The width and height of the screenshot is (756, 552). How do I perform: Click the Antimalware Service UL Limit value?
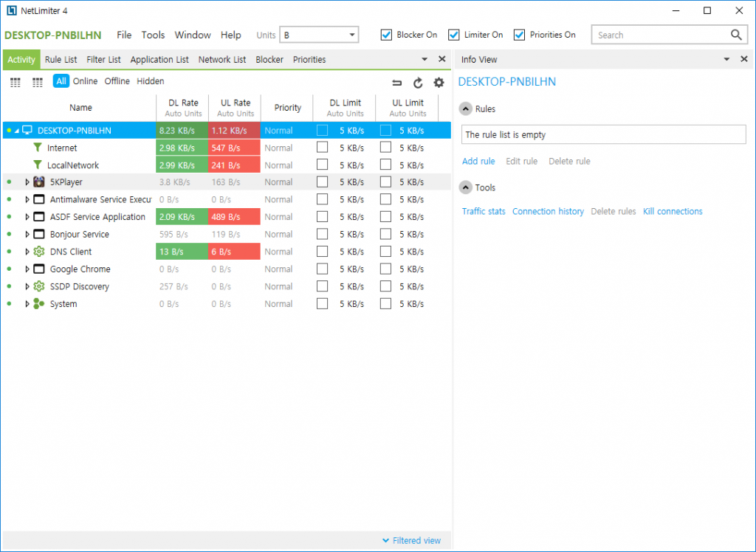coord(411,199)
